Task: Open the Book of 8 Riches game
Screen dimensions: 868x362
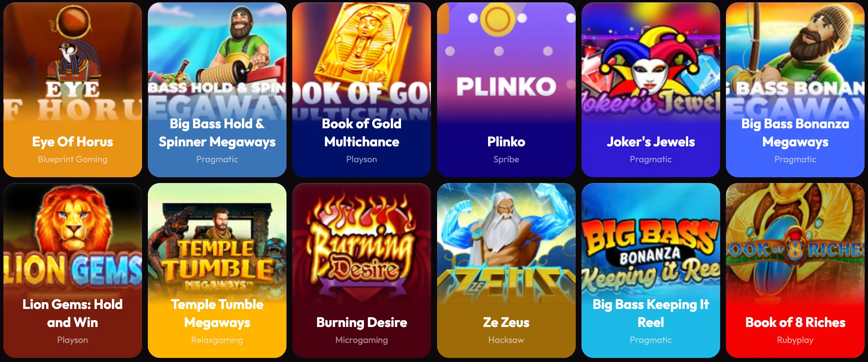Action: tap(795, 270)
